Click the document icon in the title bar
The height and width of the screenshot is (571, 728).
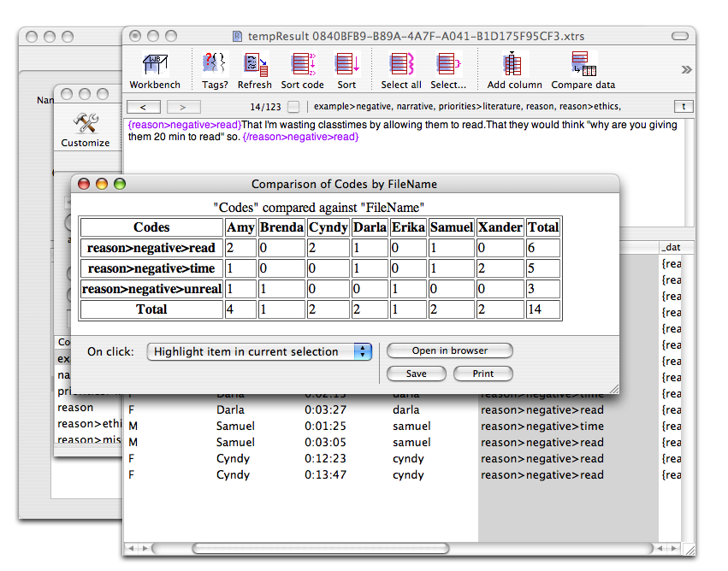[237, 36]
